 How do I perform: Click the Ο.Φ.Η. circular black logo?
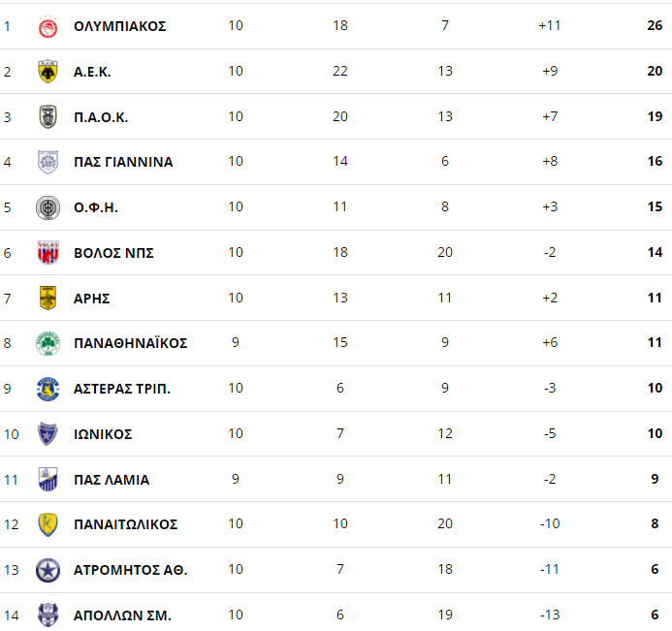[48, 207]
